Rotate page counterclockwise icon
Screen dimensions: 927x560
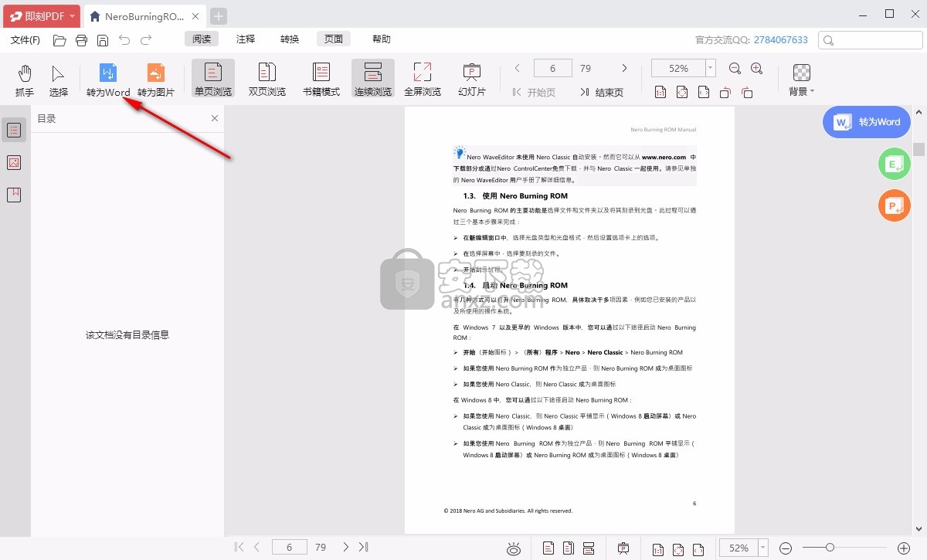(725, 93)
